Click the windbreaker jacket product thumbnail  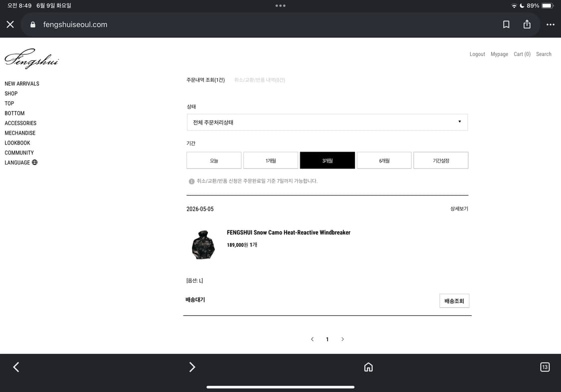pyautogui.click(x=203, y=245)
